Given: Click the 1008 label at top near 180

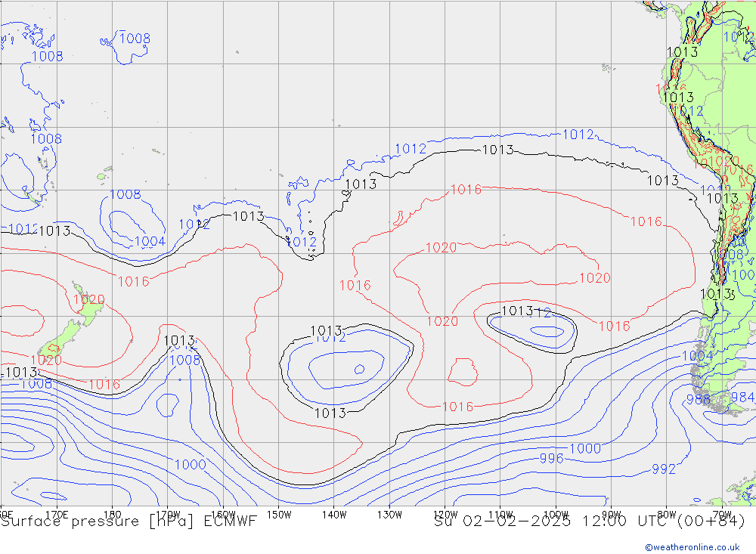Looking at the screenshot, I should (135, 39).
